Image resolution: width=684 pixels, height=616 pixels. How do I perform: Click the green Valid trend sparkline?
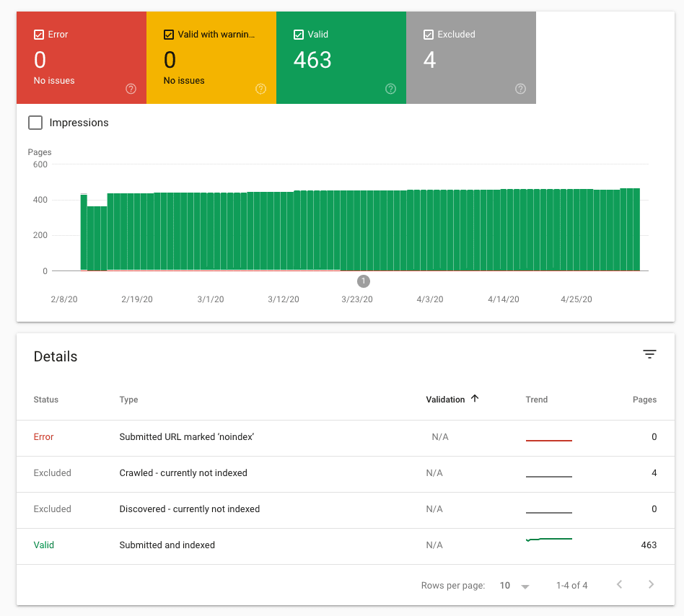[549, 540]
